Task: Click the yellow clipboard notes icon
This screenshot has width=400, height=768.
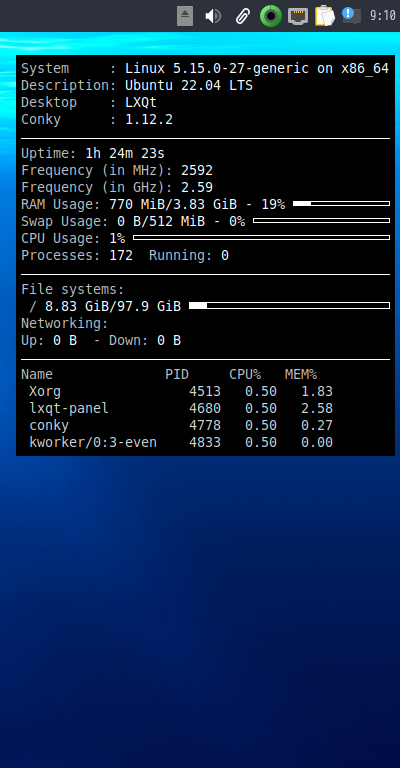Action: 325,16
